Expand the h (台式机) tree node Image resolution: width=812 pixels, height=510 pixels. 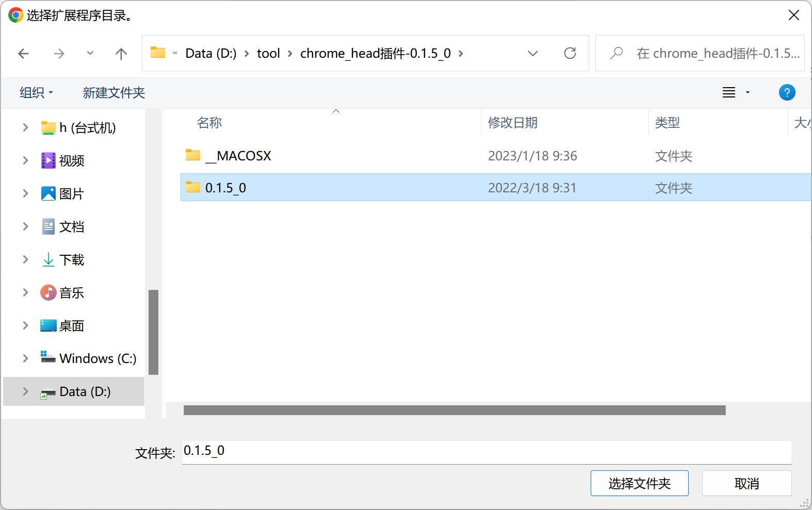(25, 127)
